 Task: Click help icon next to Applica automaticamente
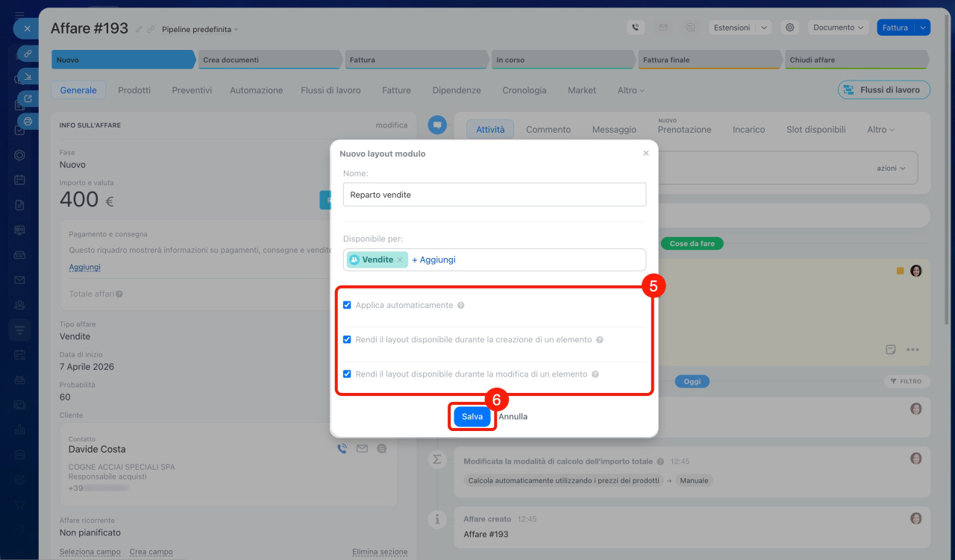click(x=461, y=306)
